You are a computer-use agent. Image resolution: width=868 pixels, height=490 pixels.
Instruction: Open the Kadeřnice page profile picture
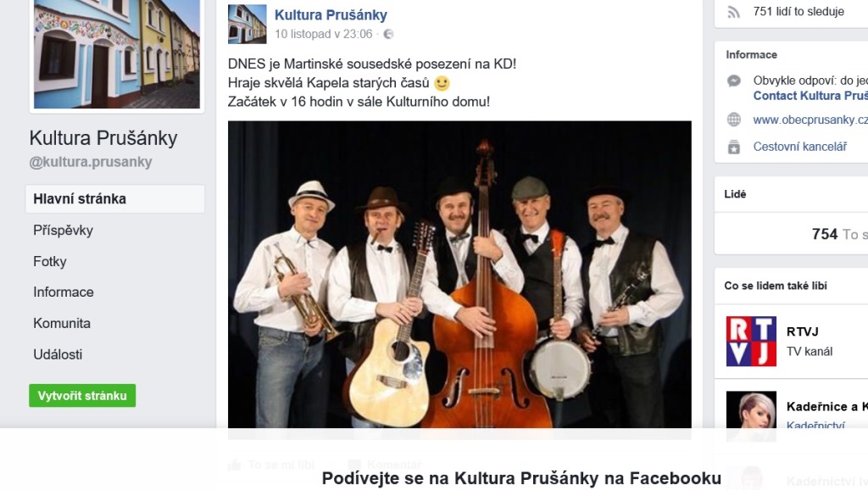tap(751, 415)
